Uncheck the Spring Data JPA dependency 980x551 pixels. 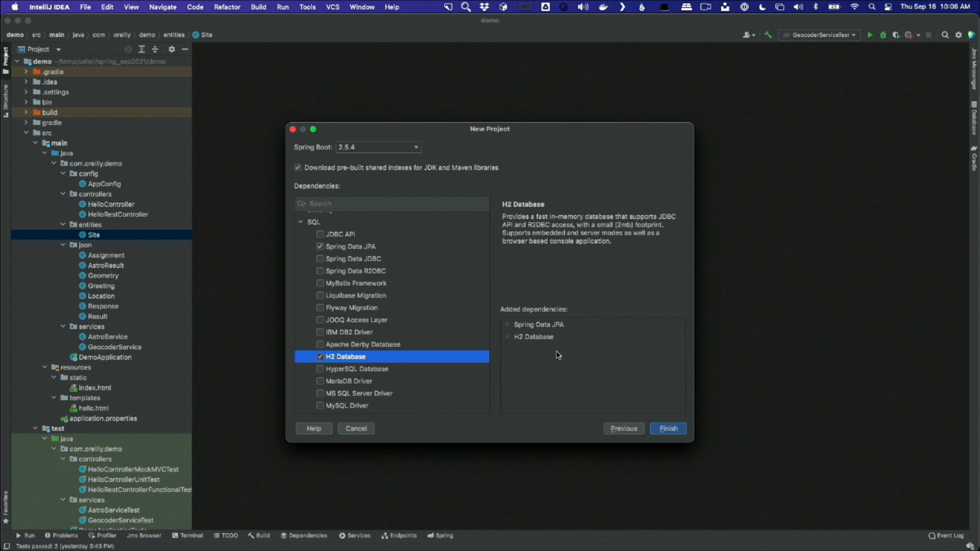pos(320,246)
